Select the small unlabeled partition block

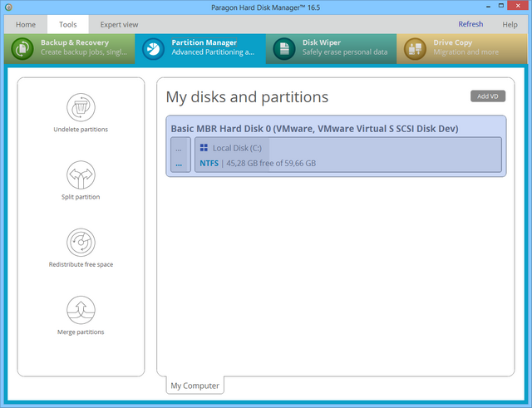180,155
